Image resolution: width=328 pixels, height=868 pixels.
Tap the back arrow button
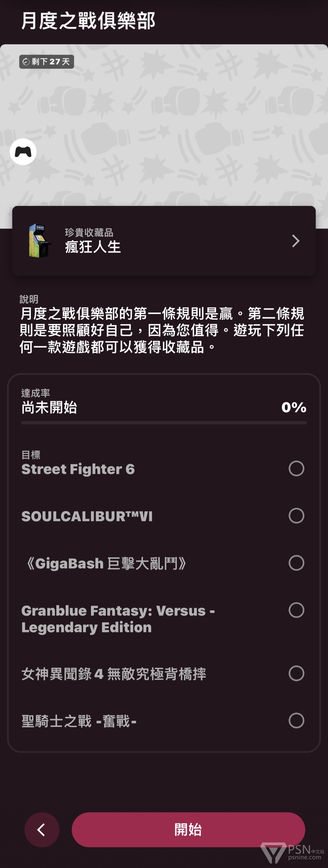click(x=42, y=829)
